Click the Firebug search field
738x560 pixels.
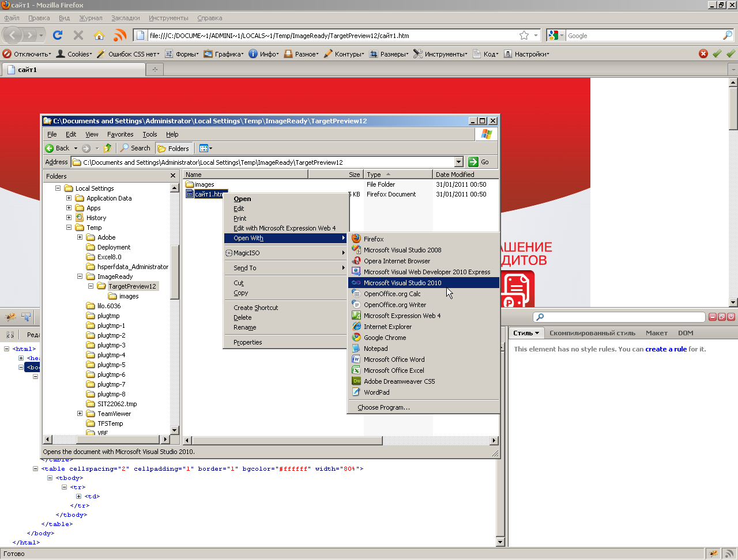(x=619, y=317)
